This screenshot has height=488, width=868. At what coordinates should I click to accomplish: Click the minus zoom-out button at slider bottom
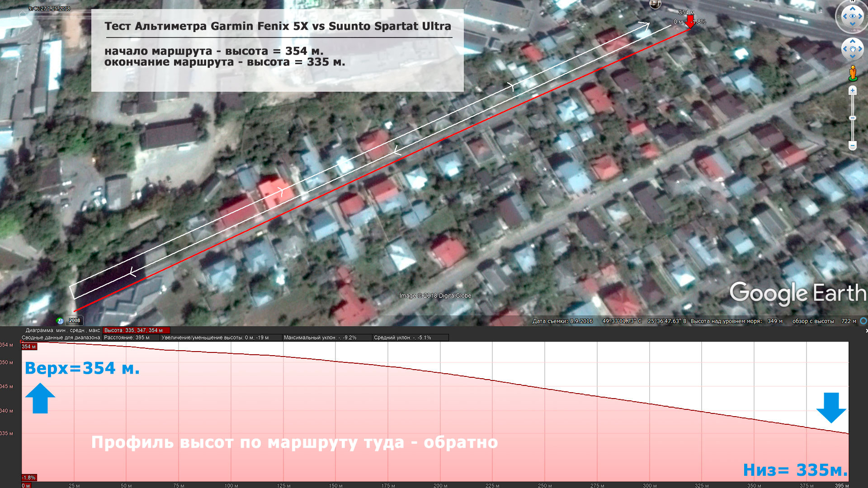[x=853, y=146]
